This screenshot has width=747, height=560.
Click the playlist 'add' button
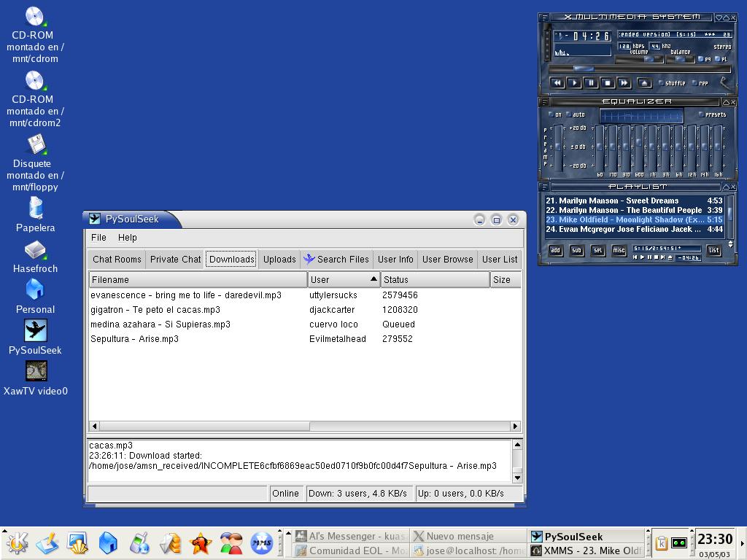tap(555, 251)
